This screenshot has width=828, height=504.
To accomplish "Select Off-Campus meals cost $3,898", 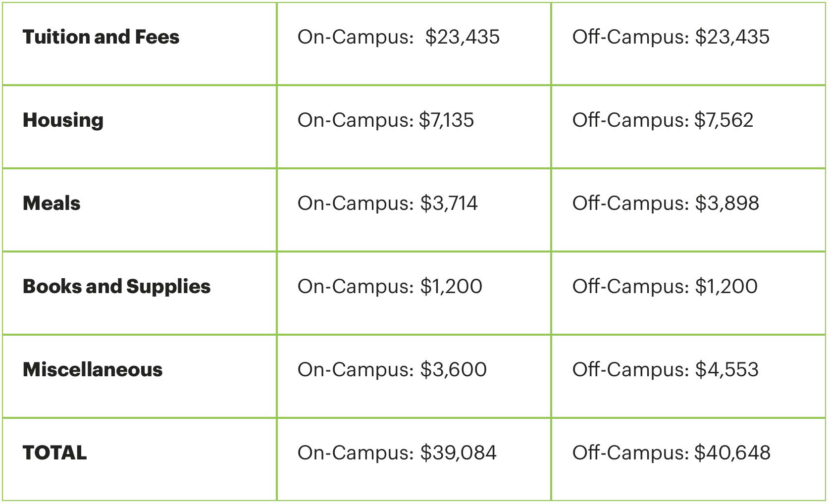I will point(666,203).
